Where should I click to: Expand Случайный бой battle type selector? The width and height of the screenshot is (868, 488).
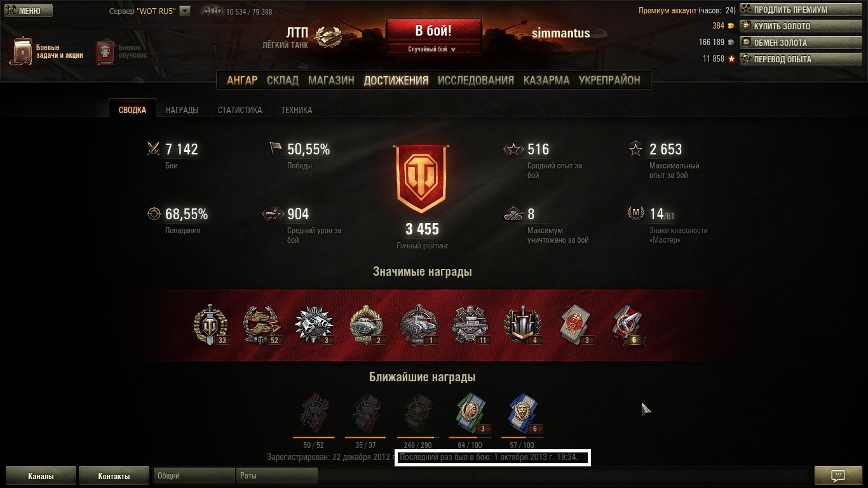click(433, 49)
